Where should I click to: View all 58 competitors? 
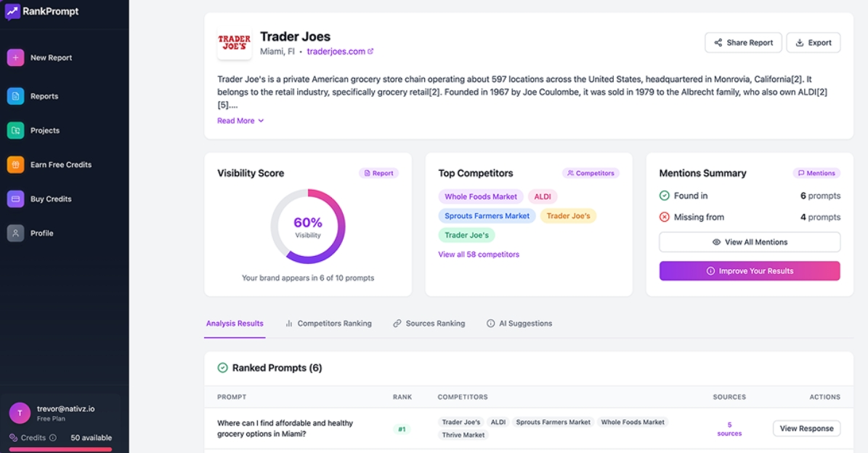click(479, 254)
